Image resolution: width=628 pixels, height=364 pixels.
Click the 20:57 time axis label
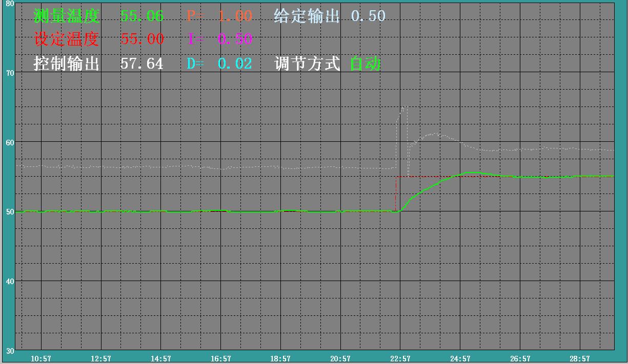(340, 359)
